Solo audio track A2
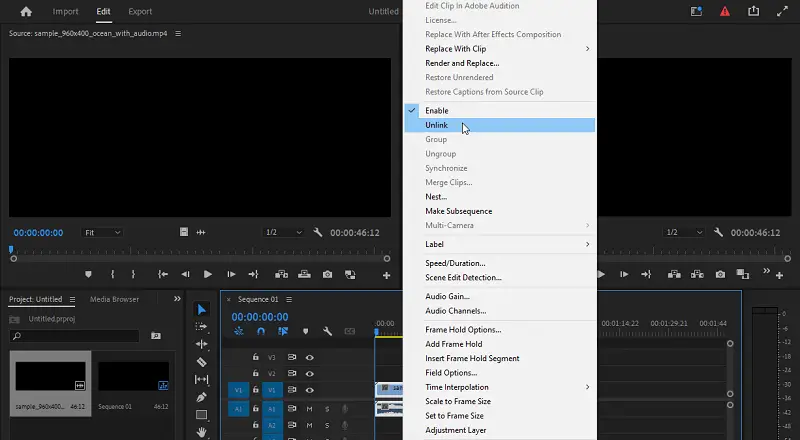This screenshot has width=800, height=440. tap(327, 425)
